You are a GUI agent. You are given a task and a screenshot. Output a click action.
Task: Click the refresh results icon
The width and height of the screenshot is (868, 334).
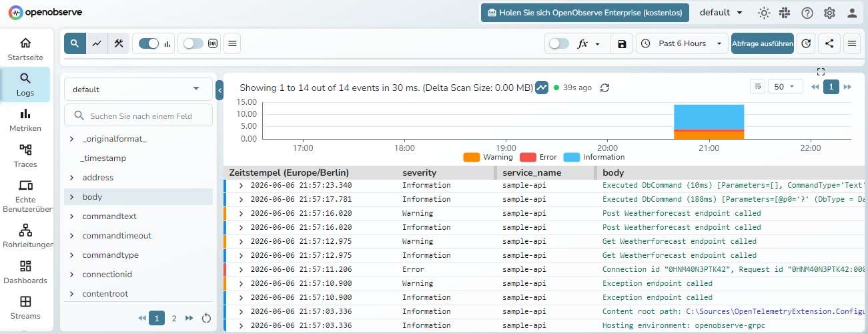coord(605,88)
